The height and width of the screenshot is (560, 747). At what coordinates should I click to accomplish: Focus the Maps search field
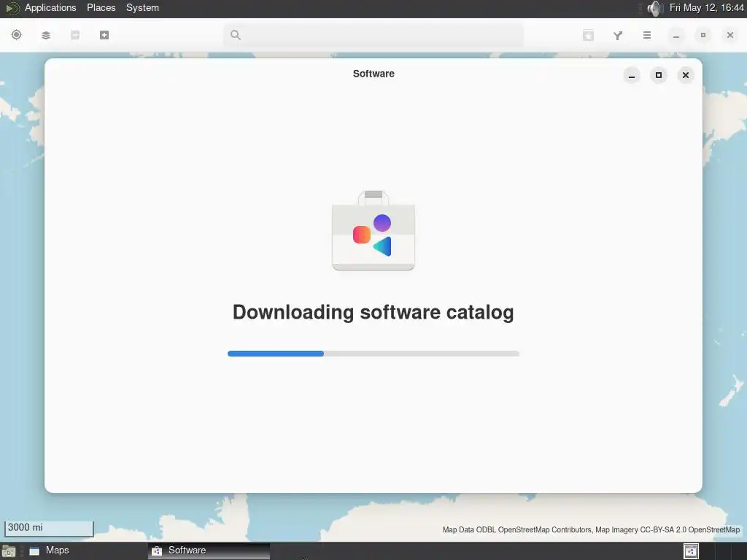[x=373, y=35]
